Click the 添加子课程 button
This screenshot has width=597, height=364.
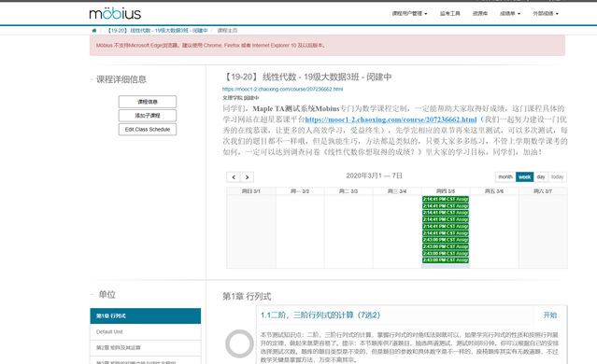point(148,115)
